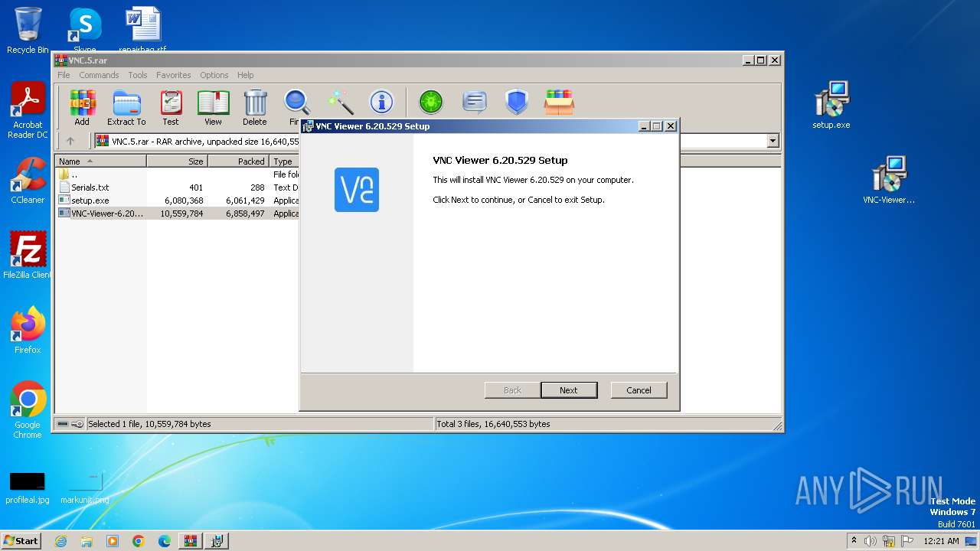
Task: Open the Options menu
Action: point(214,75)
